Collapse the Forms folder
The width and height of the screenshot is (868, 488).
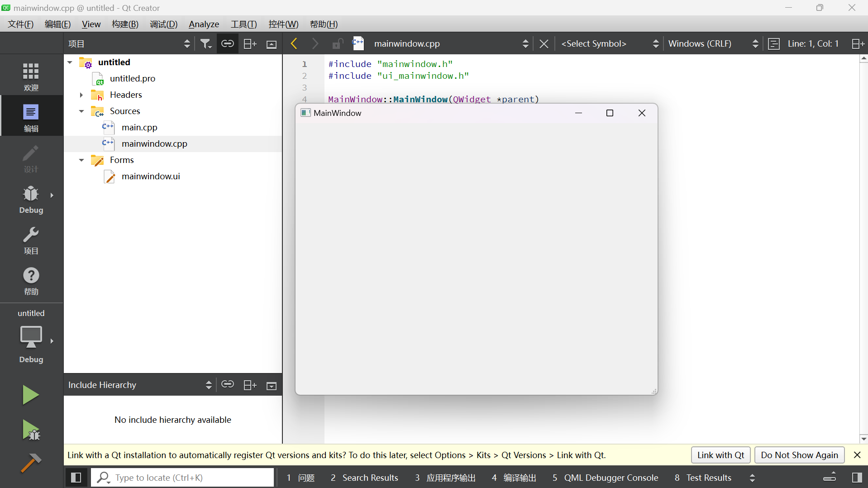click(81, 160)
